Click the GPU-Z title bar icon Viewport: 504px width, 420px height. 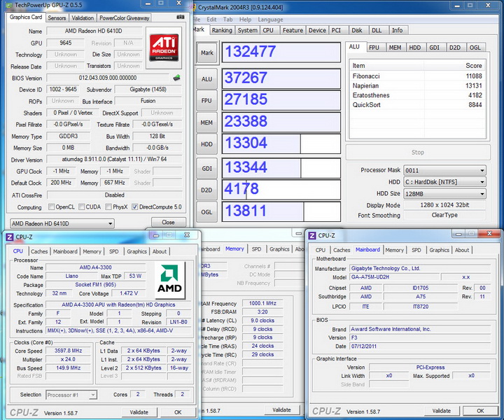[x=9, y=5]
